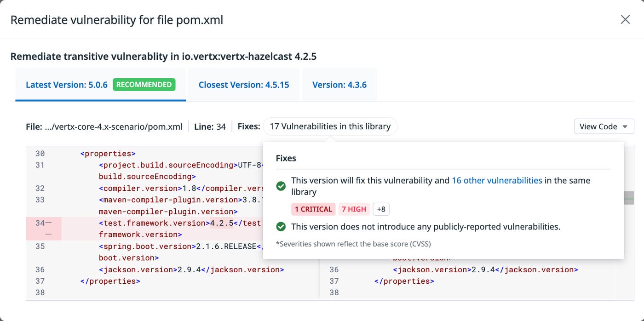The width and height of the screenshot is (644, 321).
Task: Click the RECOMMENDED badge on the latest version tab
Action: click(x=144, y=84)
